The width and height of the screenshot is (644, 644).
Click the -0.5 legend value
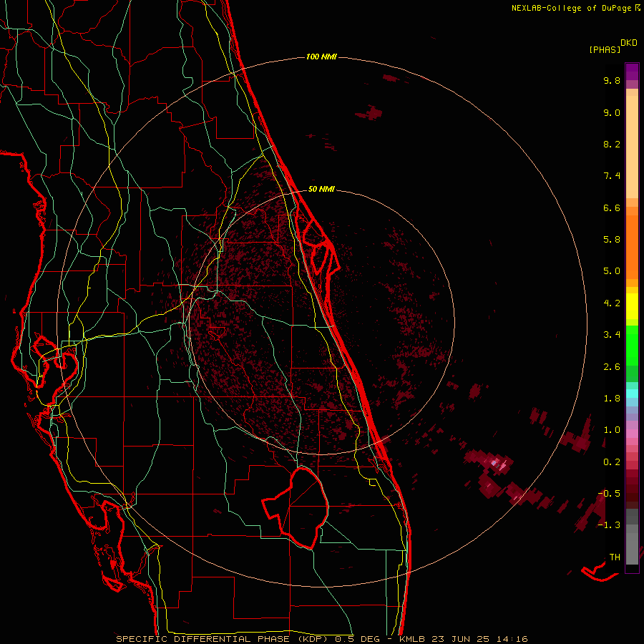pos(609,494)
